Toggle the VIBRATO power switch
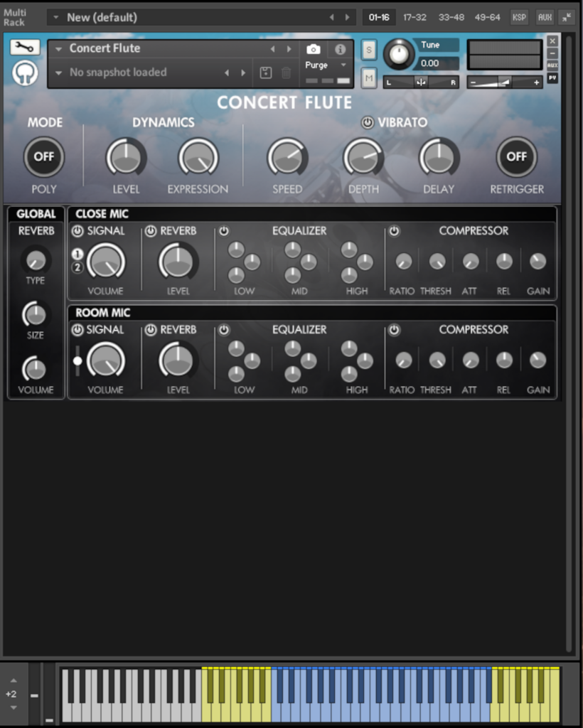Image resolution: width=583 pixels, height=728 pixels. (x=368, y=122)
